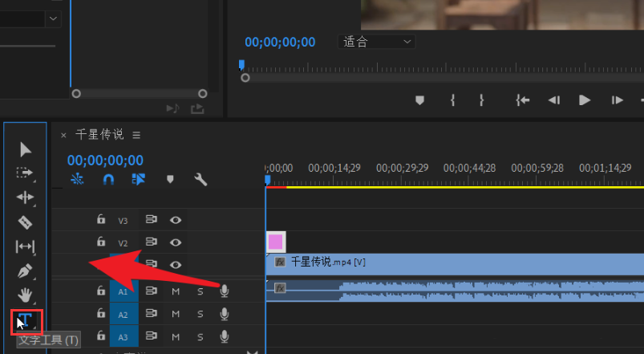
Task: Close the 千星传说 sequence tab
Action: 63,136
